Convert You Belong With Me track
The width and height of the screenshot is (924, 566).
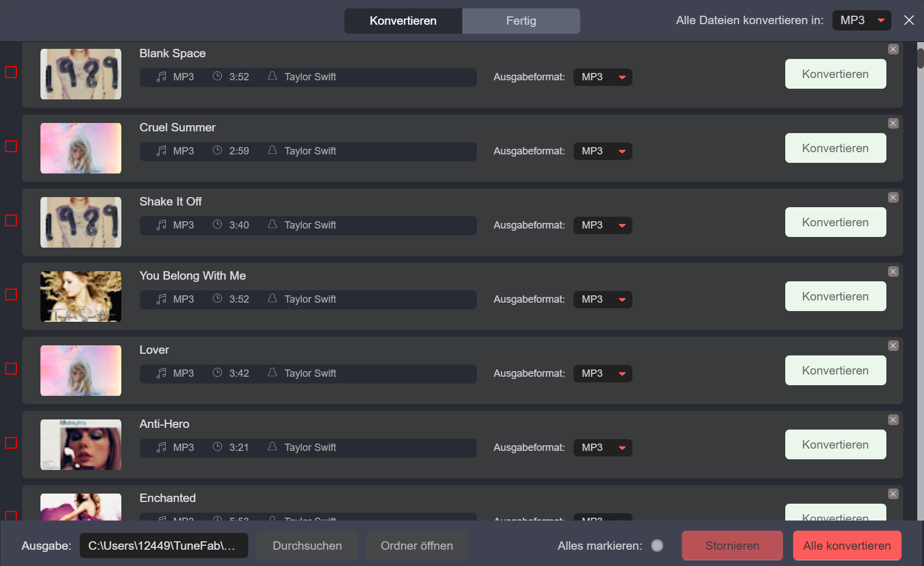[x=835, y=296]
